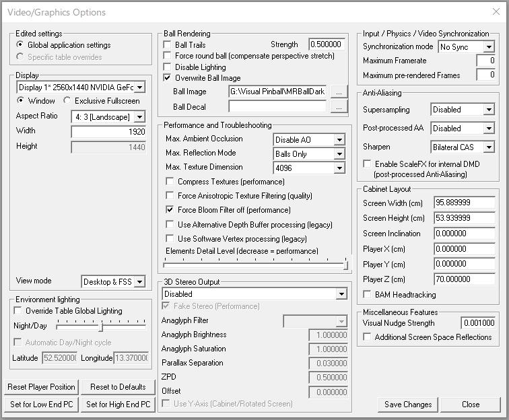Close the Video/Graphics Options dialog
Image resolution: width=509 pixels, height=420 pixels.
(x=496, y=12)
